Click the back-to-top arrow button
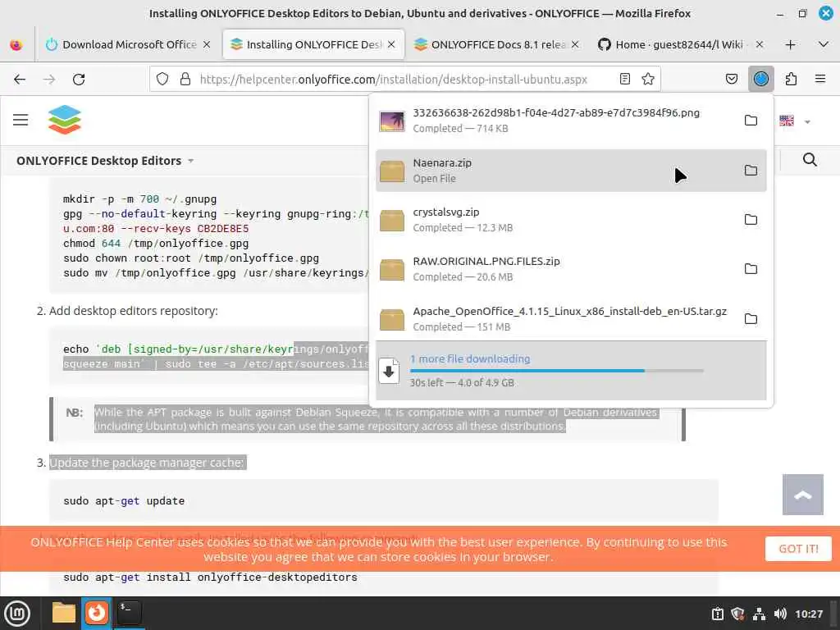The width and height of the screenshot is (840, 630). point(802,495)
